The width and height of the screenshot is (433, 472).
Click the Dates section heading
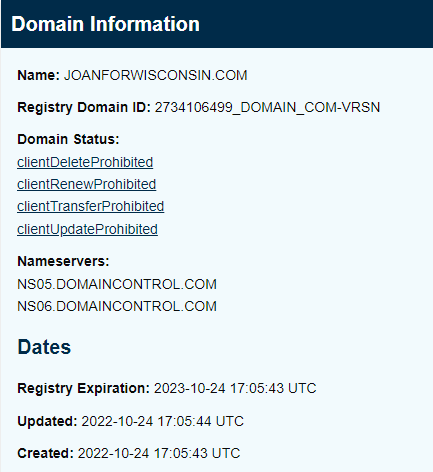pos(44,347)
